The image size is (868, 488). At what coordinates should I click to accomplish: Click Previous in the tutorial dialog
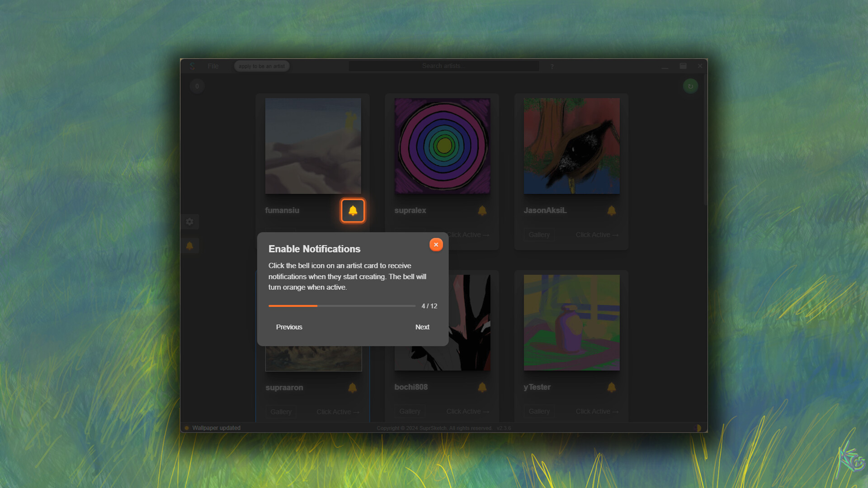[289, 327]
